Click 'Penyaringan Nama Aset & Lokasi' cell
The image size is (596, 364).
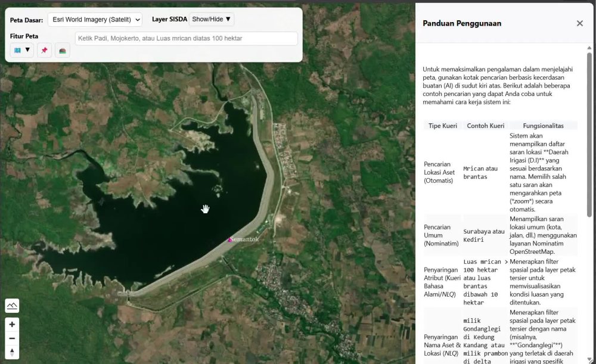click(x=442, y=345)
